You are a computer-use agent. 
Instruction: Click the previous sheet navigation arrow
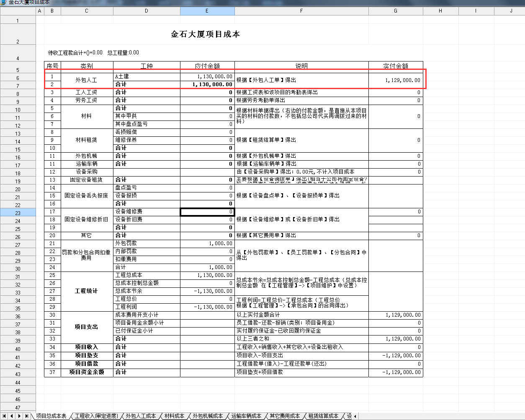(x=12, y=416)
